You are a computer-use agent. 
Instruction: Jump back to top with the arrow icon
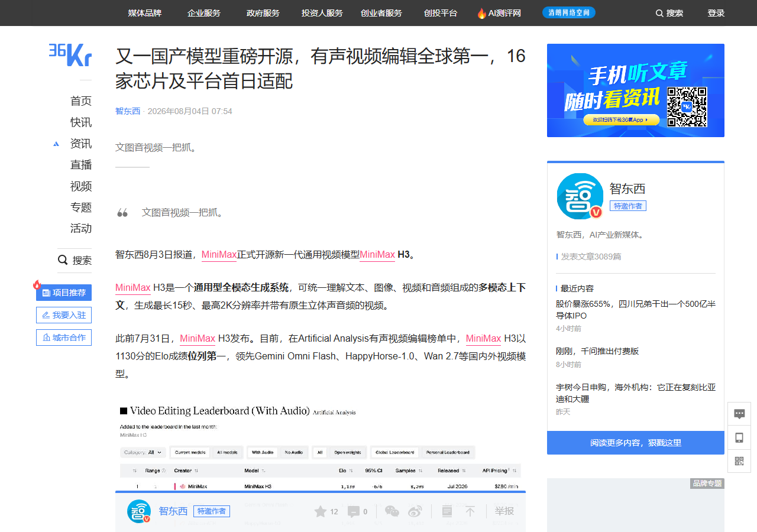tap(470, 511)
